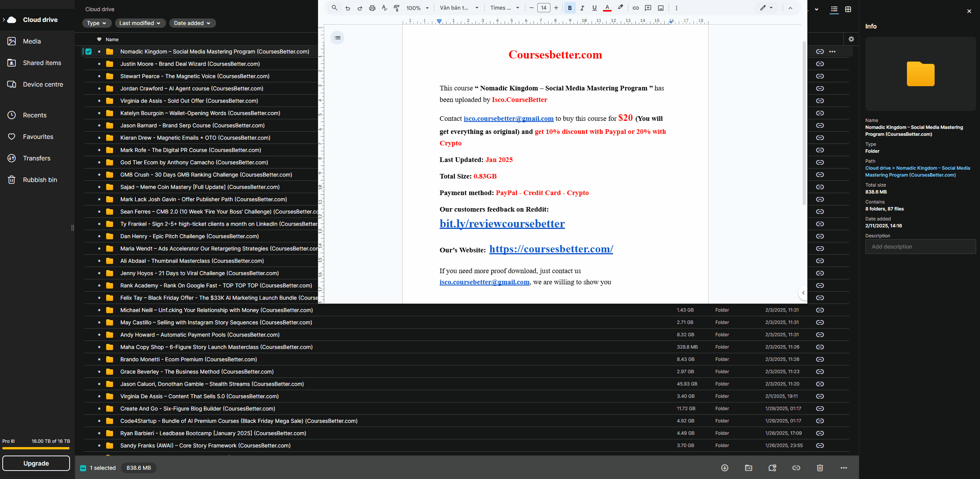Open the Type filter dropdown
The width and height of the screenshot is (980, 479).
97,23
